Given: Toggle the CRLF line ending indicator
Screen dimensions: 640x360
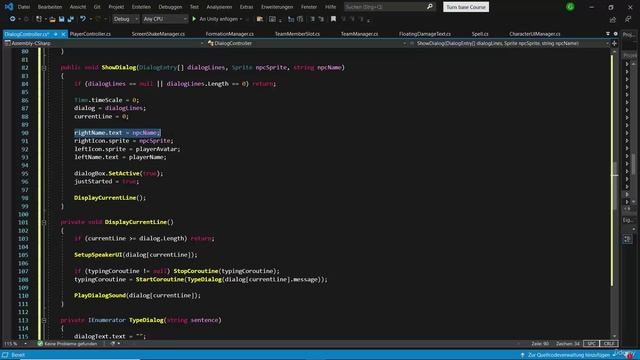Looking at the screenshot, I should (609, 344).
